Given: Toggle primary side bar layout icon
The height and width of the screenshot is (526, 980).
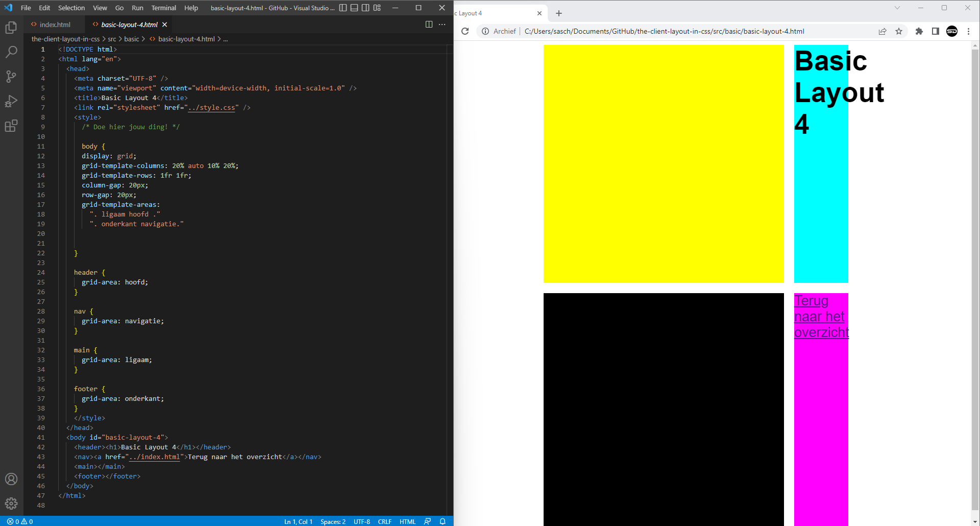Looking at the screenshot, I should 343,8.
